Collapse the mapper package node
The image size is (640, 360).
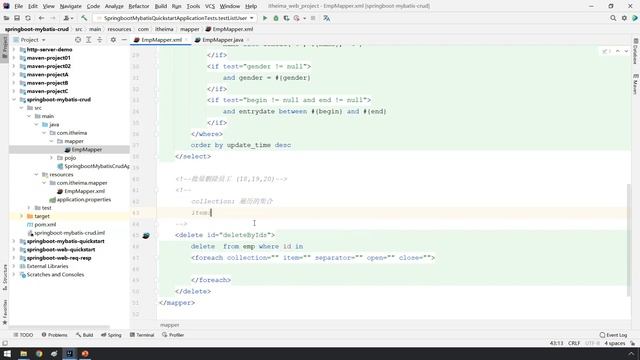(51, 141)
